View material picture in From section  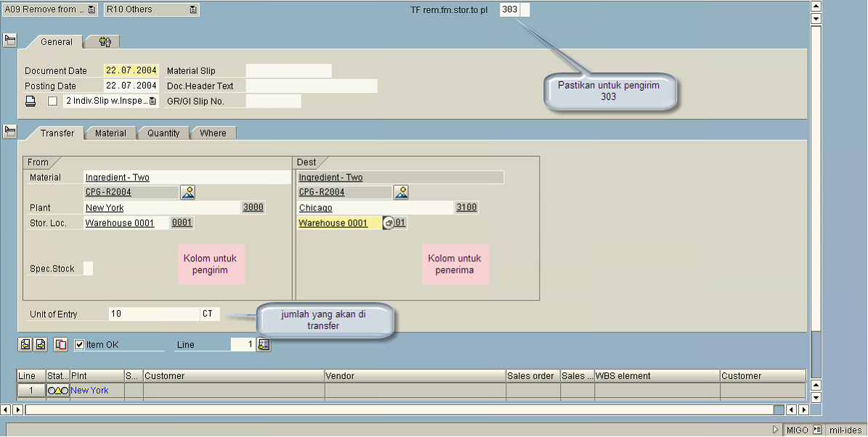point(188,192)
